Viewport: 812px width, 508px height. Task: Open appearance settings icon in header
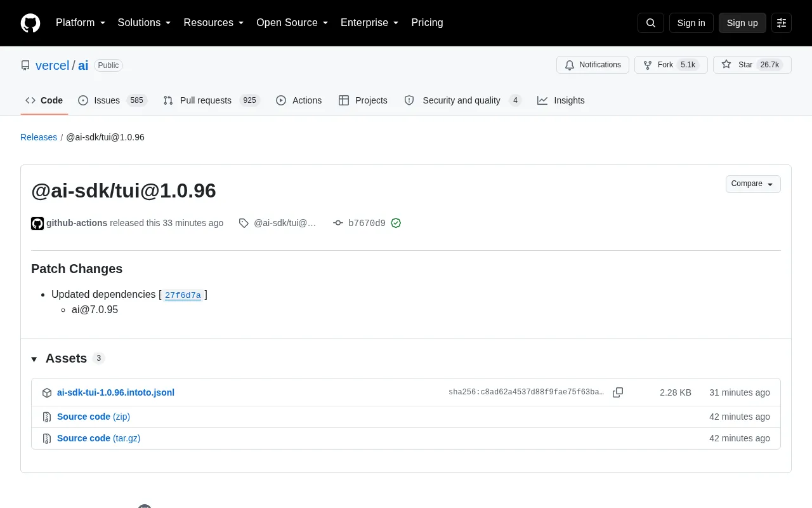point(782,23)
